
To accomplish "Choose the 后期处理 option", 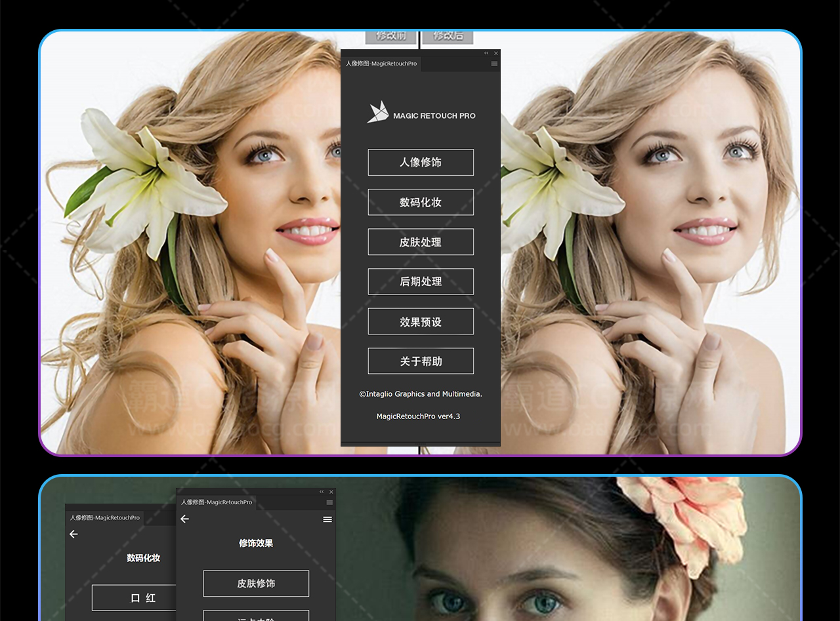I will point(421,281).
